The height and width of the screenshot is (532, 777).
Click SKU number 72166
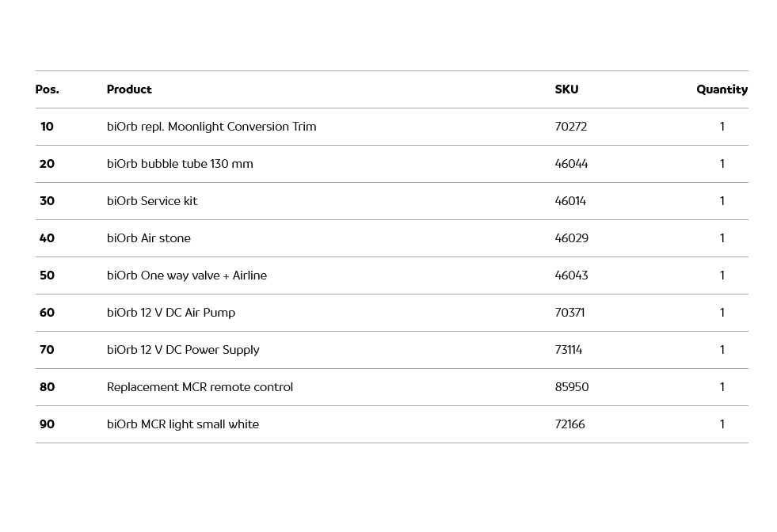point(569,424)
